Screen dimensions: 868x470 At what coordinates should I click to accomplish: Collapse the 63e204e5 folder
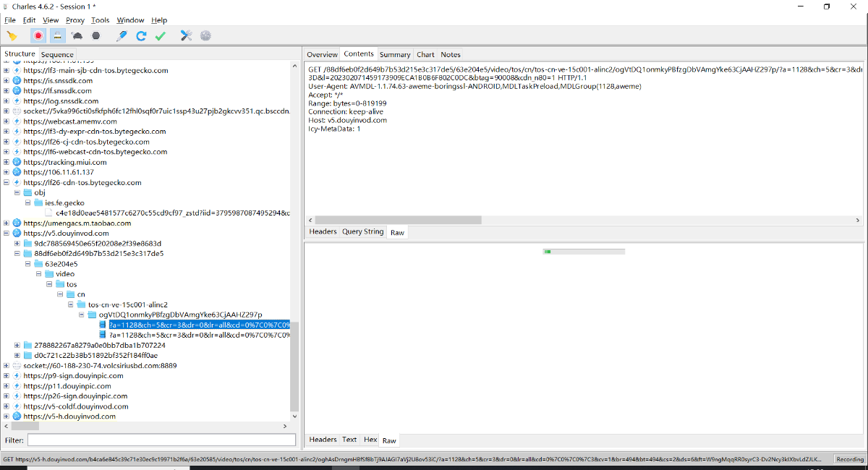pos(28,264)
